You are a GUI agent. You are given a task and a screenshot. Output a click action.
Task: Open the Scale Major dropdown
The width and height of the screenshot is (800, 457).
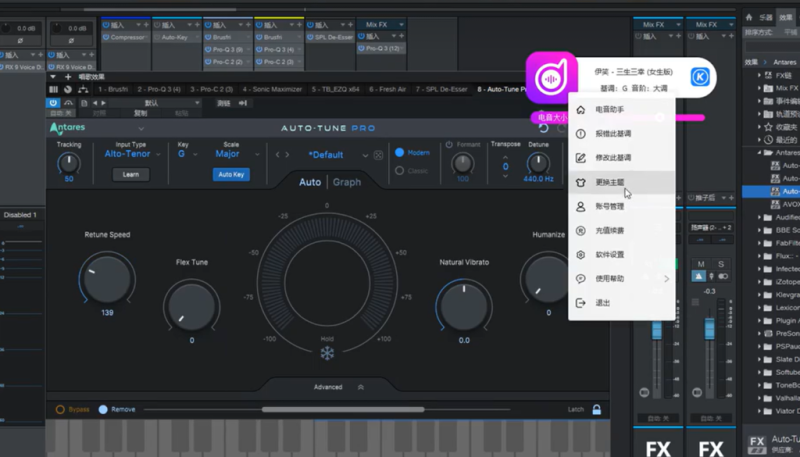[x=237, y=154]
